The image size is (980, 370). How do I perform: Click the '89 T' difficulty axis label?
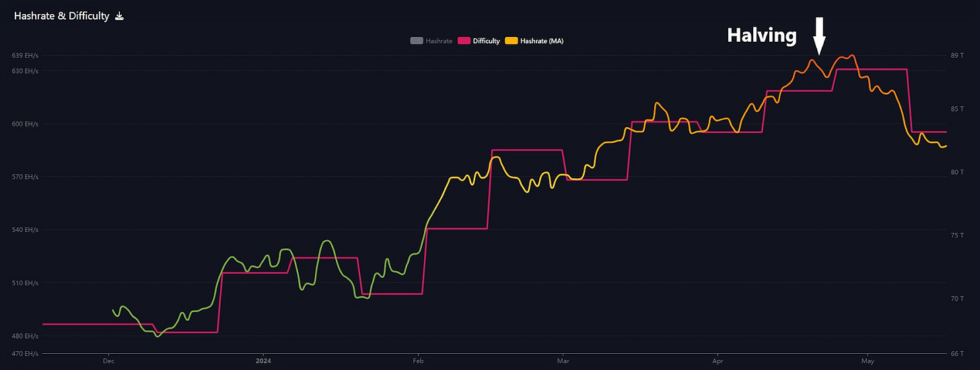coord(957,56)
